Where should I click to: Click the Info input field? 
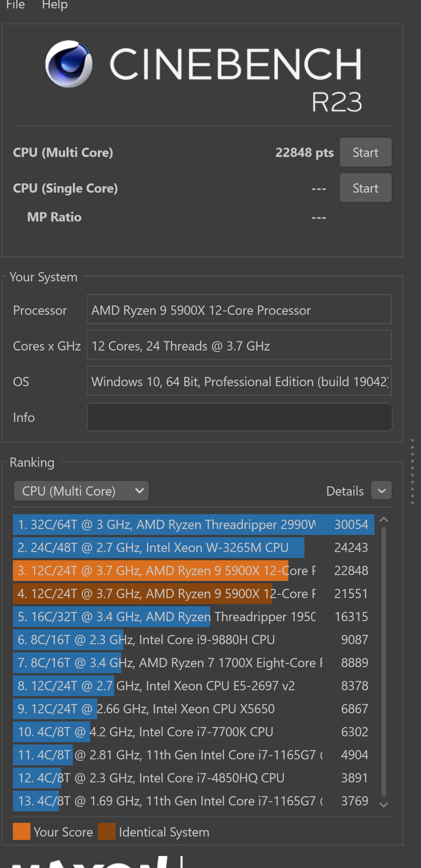240,417
